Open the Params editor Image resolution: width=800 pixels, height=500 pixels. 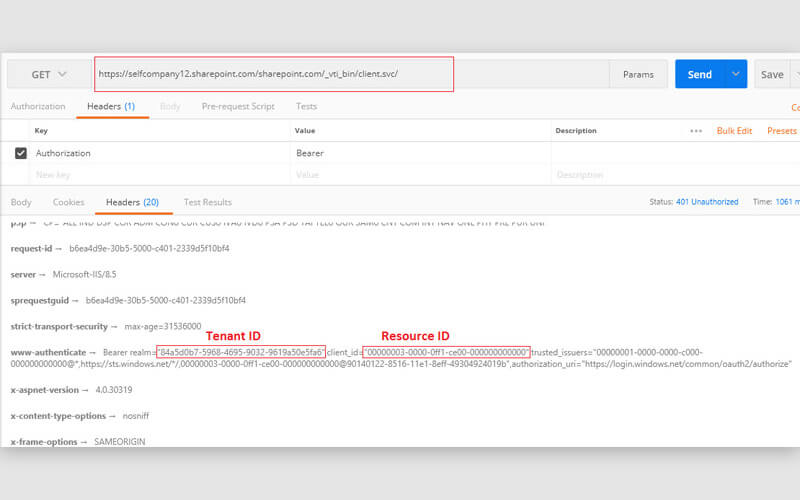(x=638, y=75)
